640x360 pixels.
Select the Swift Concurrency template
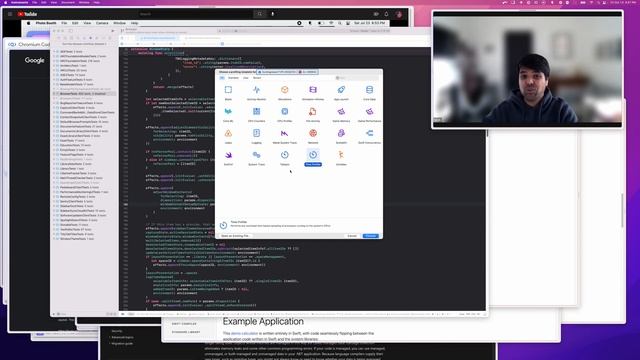(x=369, y=136)
